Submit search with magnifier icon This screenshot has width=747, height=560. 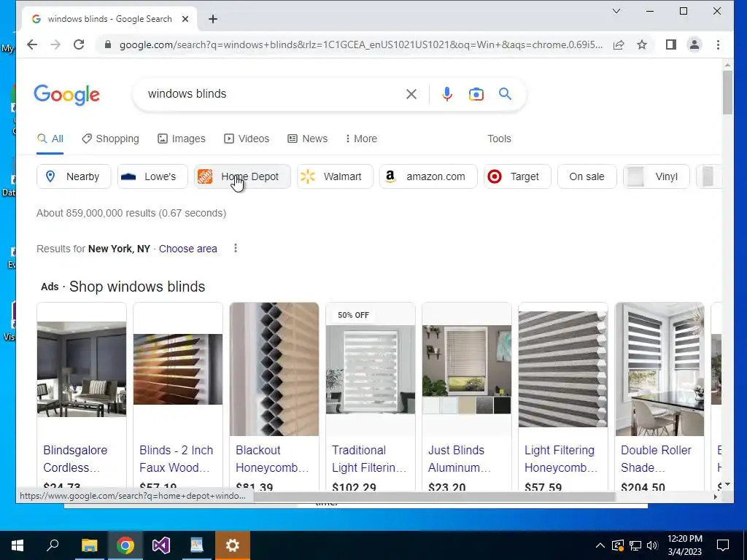505,94
